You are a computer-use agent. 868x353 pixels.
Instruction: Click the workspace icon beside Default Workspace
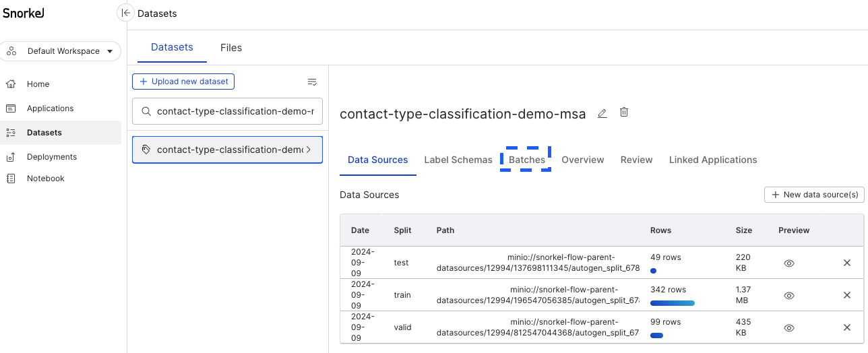11,51
